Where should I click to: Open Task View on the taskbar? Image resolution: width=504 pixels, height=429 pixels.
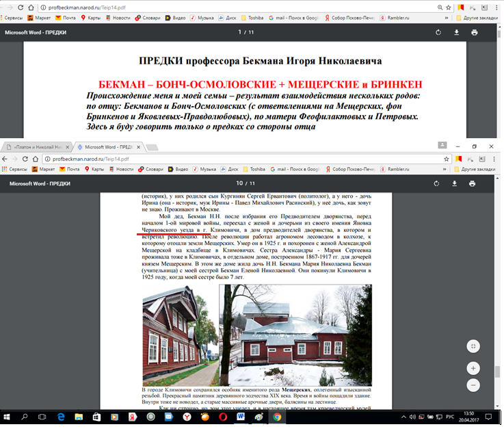point(42,417)
